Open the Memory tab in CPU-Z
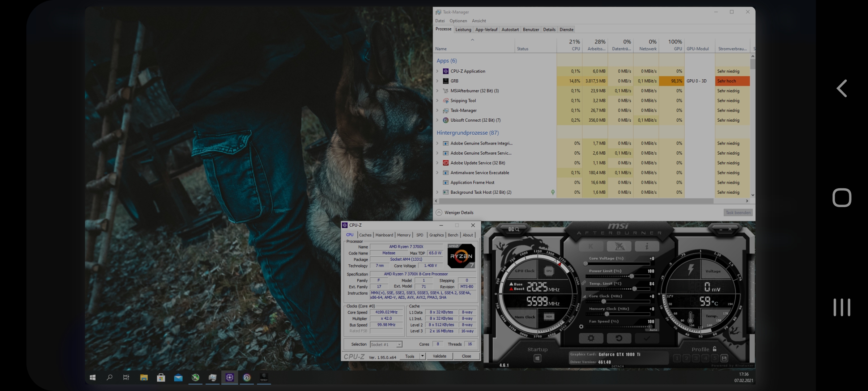 (x=404, y=235)
